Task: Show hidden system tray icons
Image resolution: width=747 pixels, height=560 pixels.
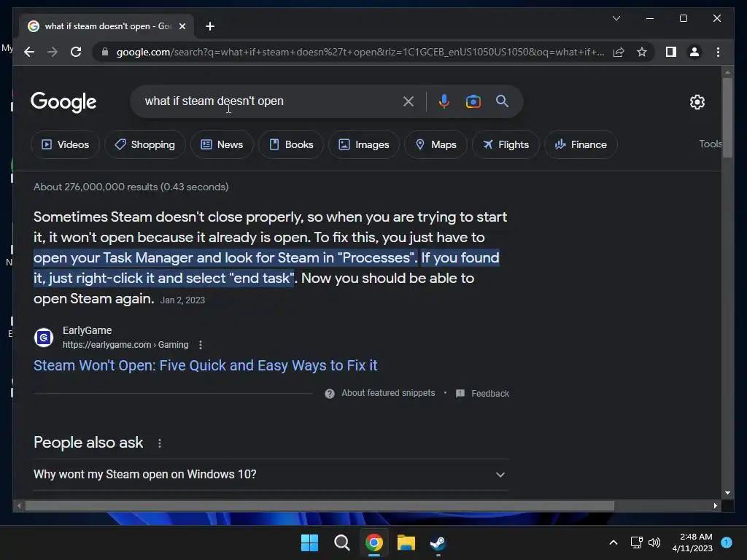Action: (614, 542)
